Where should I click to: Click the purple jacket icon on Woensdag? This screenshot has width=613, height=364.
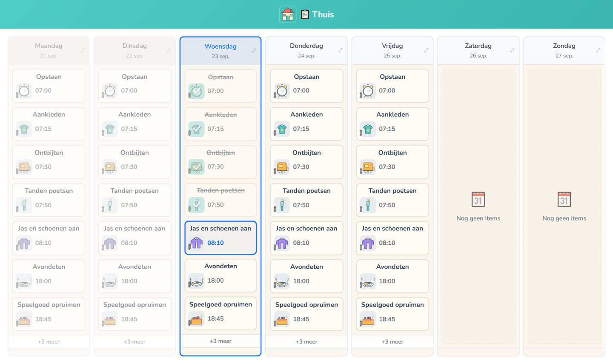196,243
